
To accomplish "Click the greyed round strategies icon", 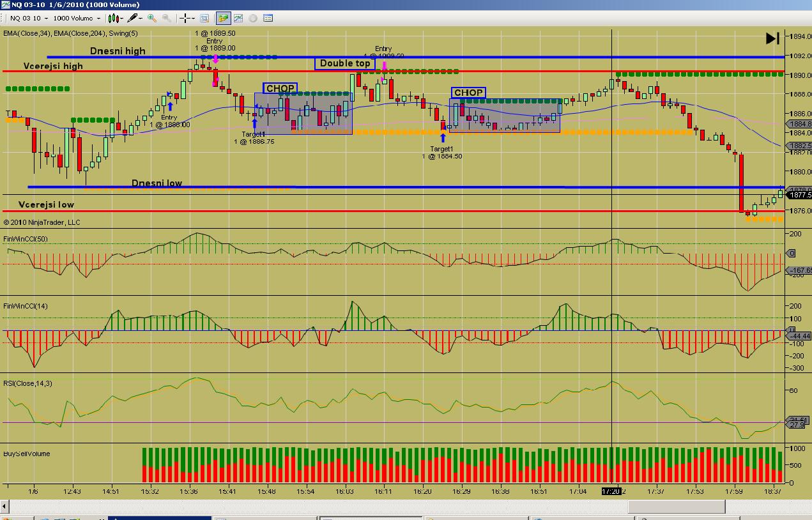I will pyautogui.click(x=253, y=19).
